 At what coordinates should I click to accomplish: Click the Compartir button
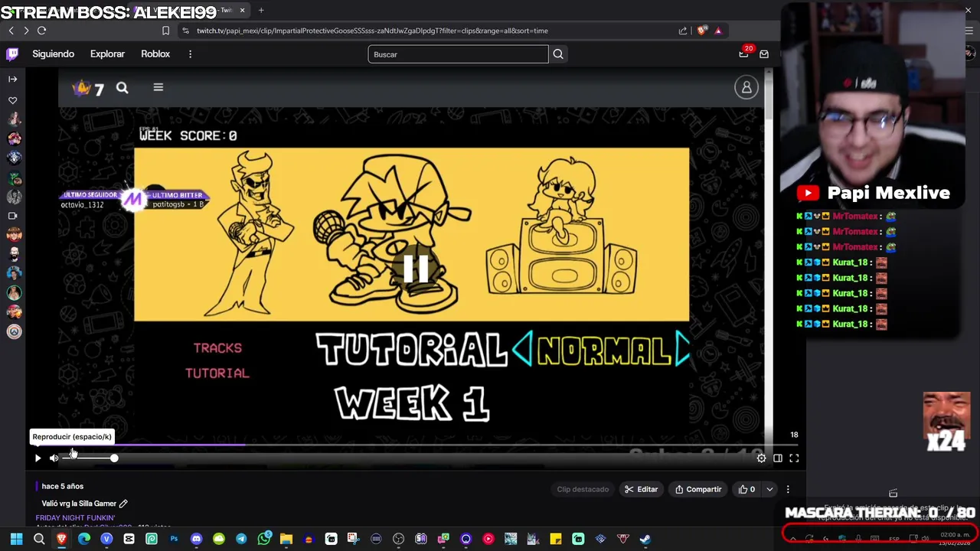tap(698, 489)
